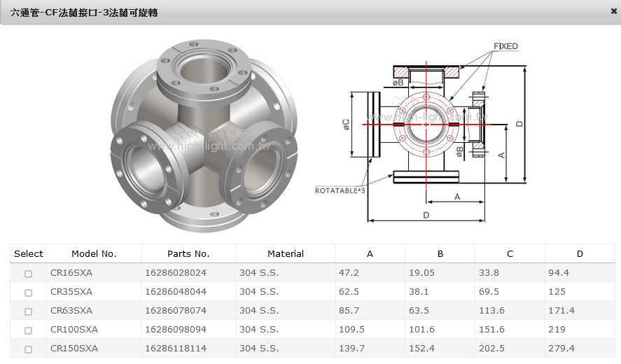Click the C dimension column header
621x364 pixels.
coord(510,254)
